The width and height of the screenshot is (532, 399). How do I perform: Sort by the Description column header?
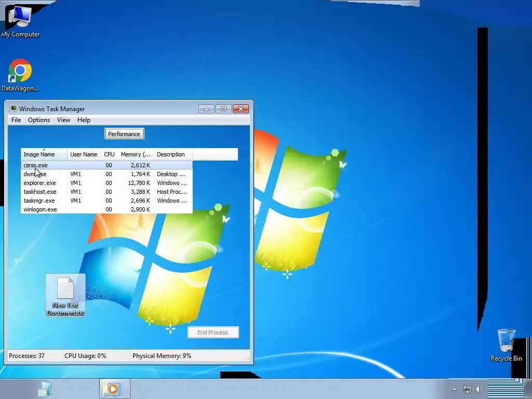[x=173, y=154]
